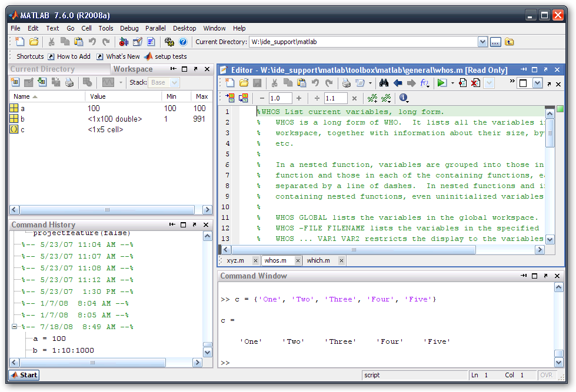
Task: Open the Current Directory path dropdown
Action: 482,42
